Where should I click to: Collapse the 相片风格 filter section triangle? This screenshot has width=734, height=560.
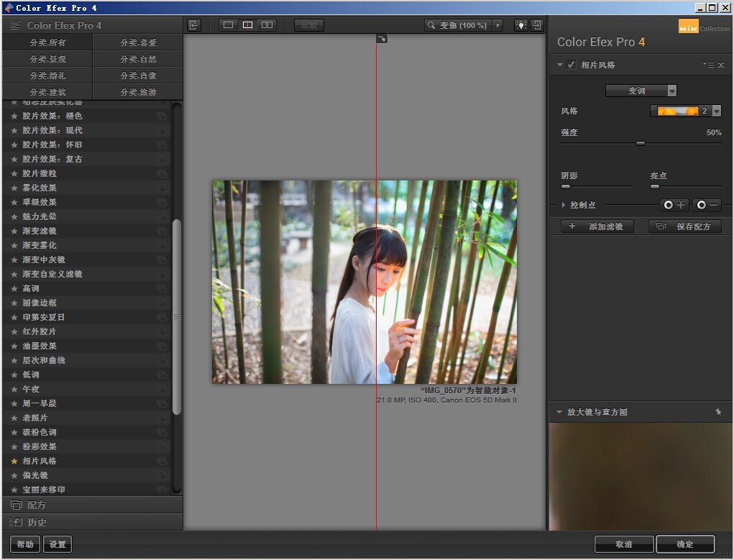pyautogui.click(x=560, y=65)
